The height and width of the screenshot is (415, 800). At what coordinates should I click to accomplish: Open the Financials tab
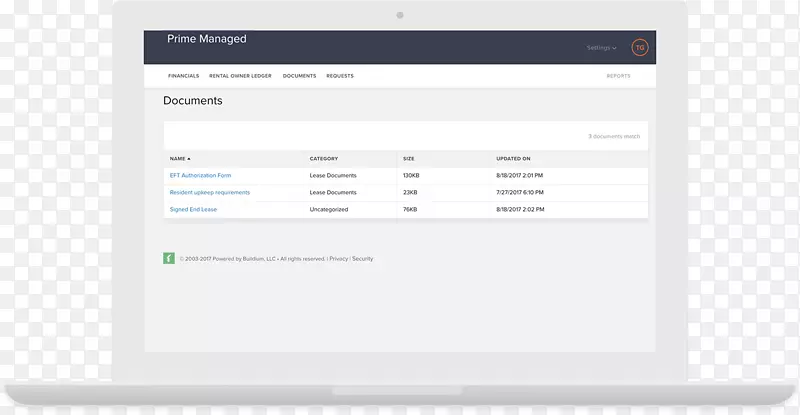184,76
